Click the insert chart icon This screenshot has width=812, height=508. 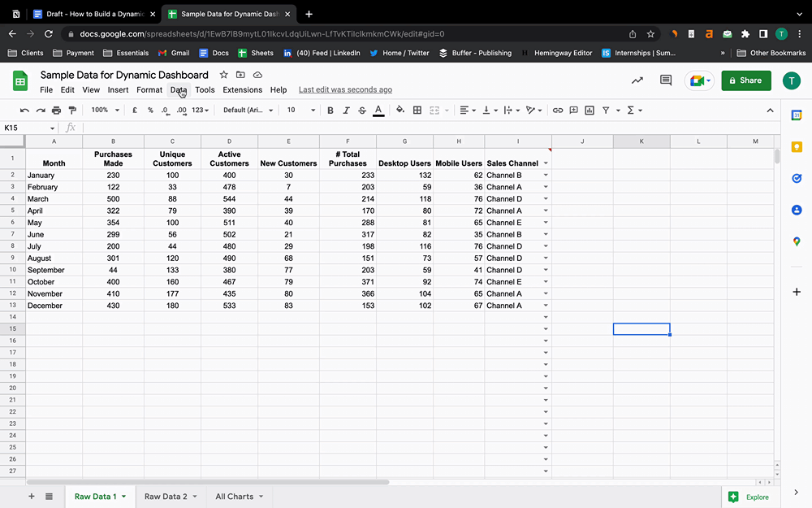pos(590,110)
